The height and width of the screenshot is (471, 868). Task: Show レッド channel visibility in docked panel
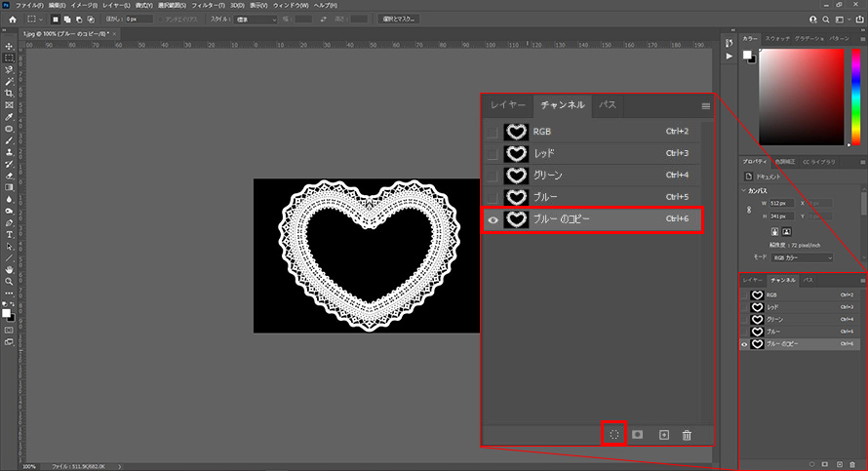pos(744,307)
